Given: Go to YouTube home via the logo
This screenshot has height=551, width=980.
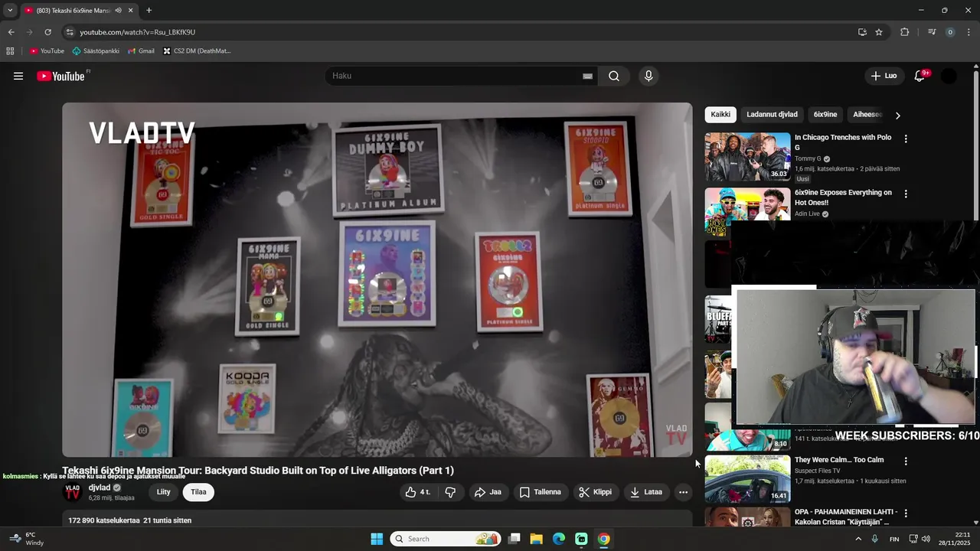Looking at the screenshot, I should point(61,76).
